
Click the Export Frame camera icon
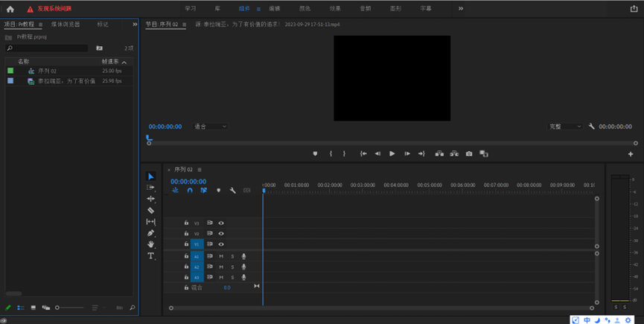pyautogui.click(x=469, y=153)
